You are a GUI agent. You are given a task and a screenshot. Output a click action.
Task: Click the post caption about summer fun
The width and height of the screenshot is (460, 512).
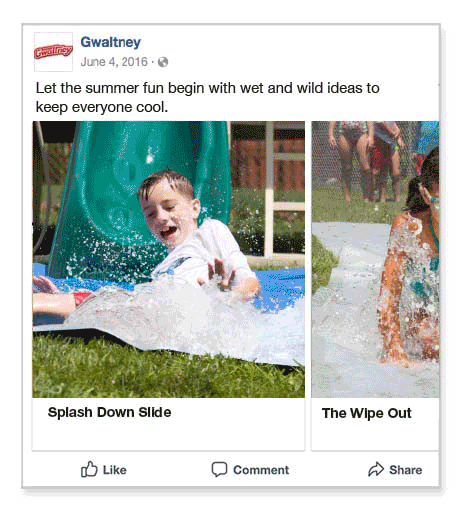click(x=207, y=98)
